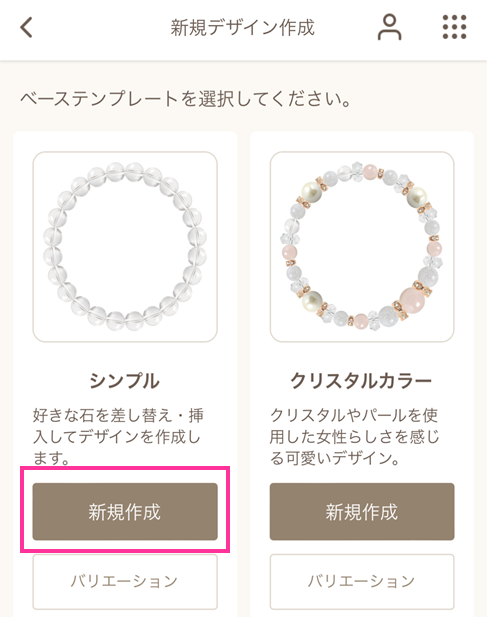Open バリエーション for the クリスタルカラー template
The width and height of the screenshot is (487, 617).
[362, 582]
